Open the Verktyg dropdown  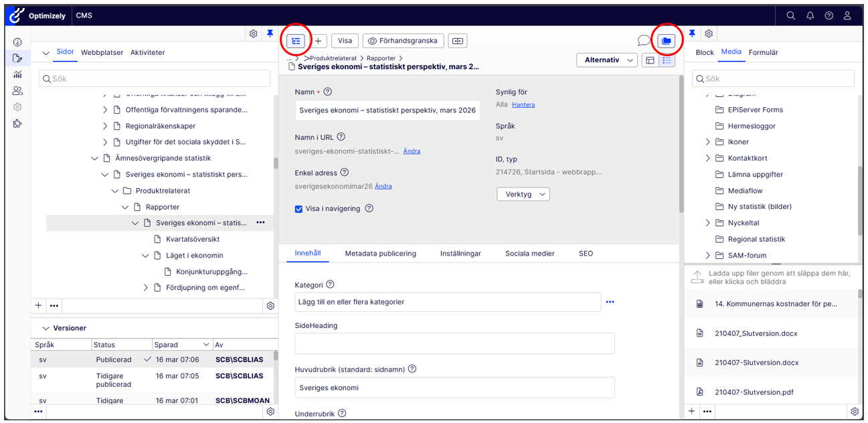coord(523,194)
